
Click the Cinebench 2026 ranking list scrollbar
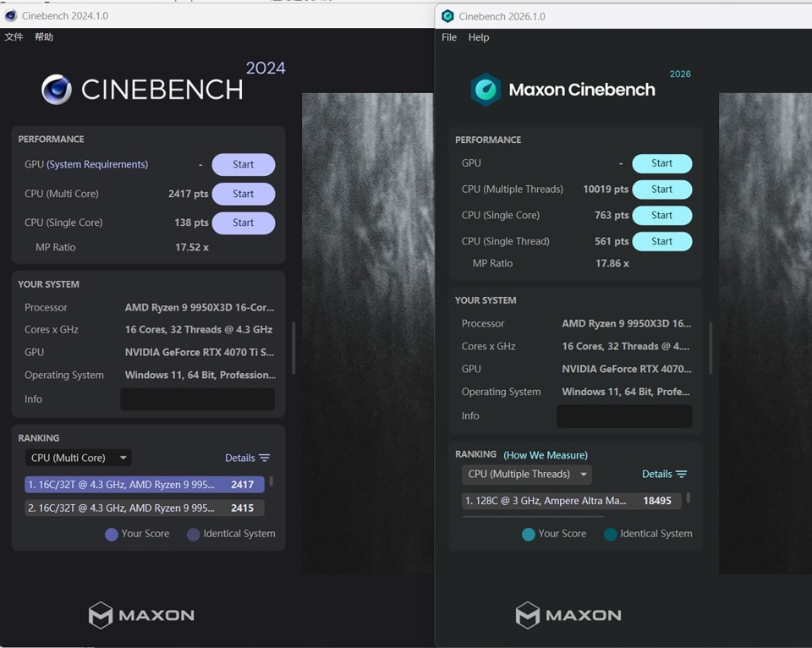click(688, 497)
